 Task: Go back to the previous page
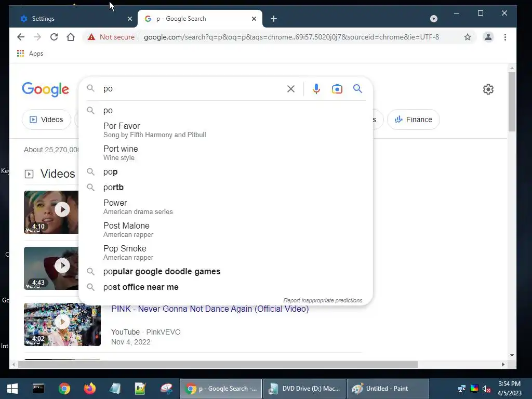pyautogui.click(x=21, y=37)
